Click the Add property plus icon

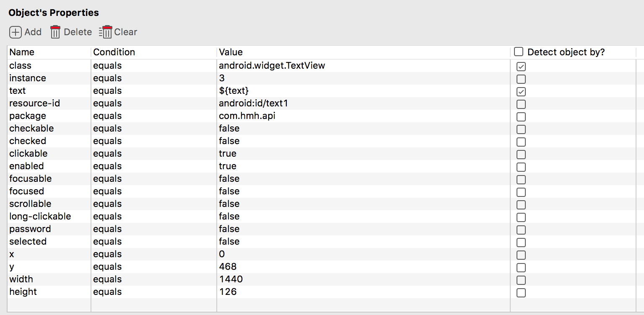16,32
